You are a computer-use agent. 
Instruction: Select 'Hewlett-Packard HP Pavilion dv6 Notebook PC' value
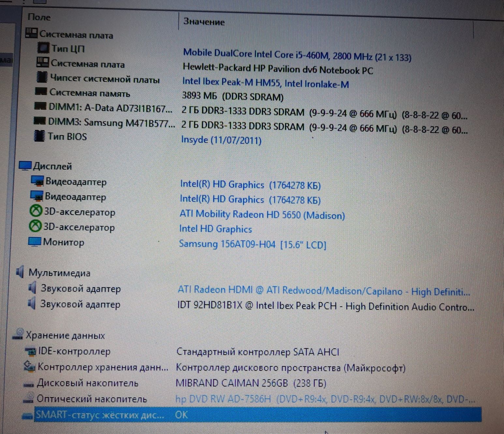(278, 69)
